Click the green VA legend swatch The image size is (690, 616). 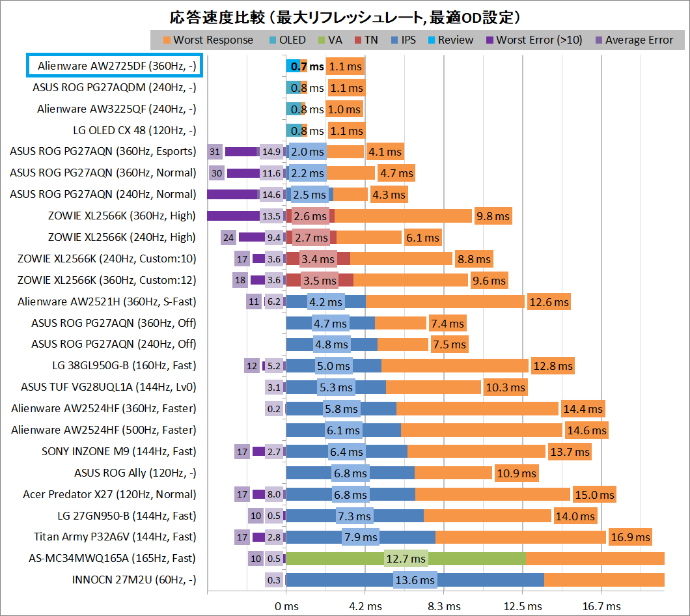coord(322,40)
